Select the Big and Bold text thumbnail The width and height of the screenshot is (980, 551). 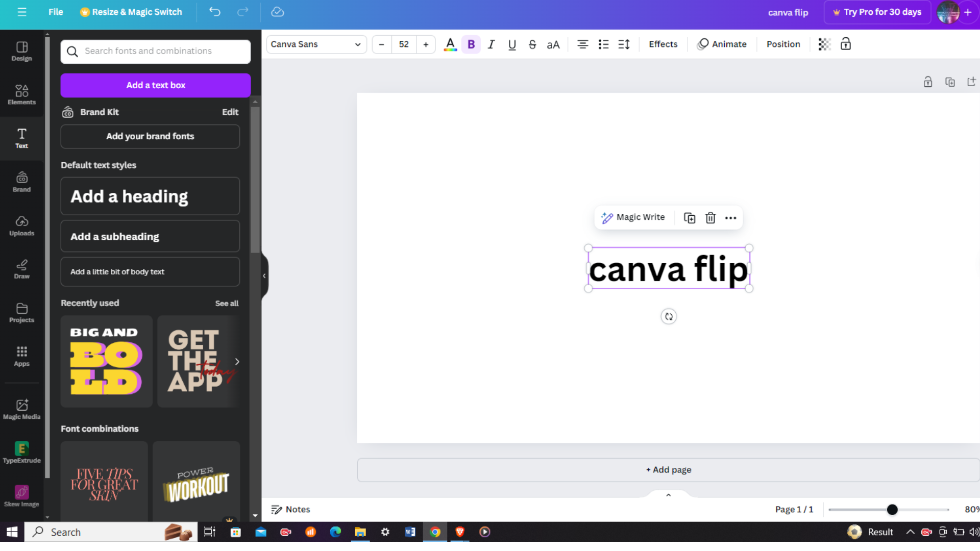[107, 361]
